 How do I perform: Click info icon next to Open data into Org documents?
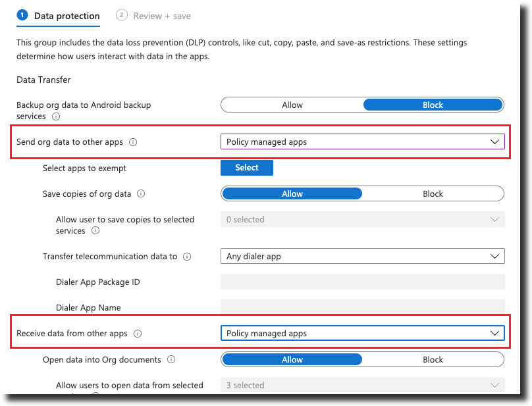pos(171,360)
